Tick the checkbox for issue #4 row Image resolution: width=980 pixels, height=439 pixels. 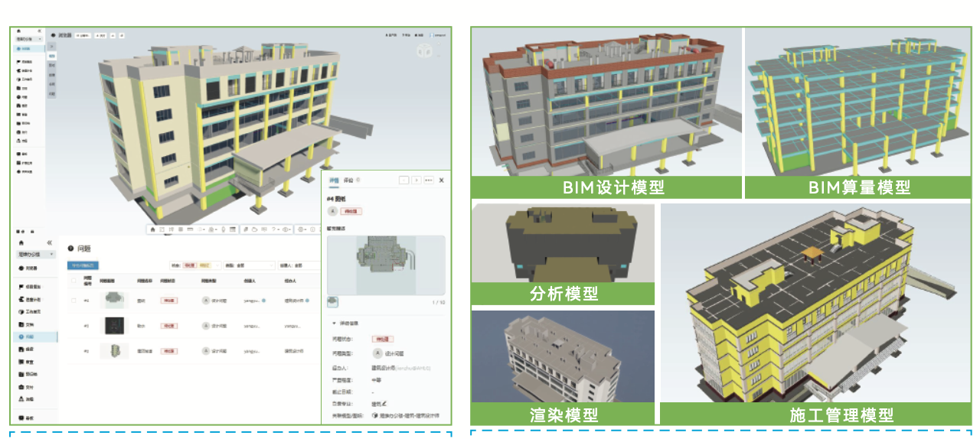coord(73,301)
